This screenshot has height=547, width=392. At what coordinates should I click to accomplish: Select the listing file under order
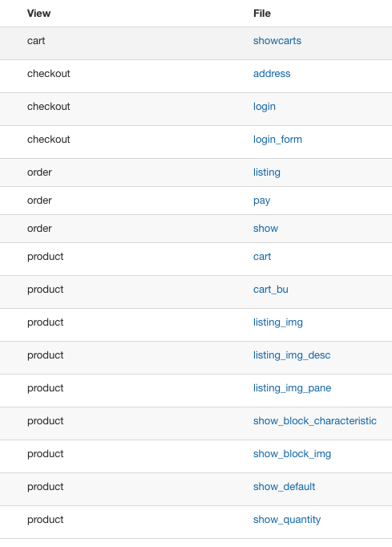coord(267,172)
